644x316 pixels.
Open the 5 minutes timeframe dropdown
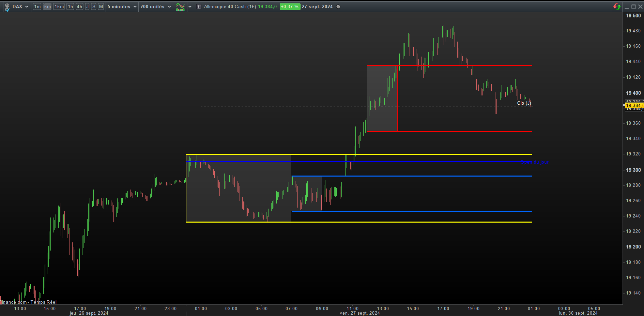[122, 6]
